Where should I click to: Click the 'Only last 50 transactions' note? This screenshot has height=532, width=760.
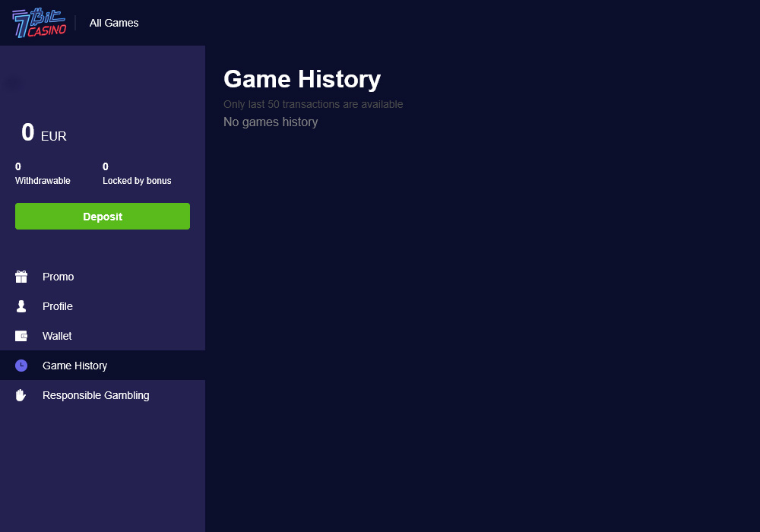pos(313,104)
